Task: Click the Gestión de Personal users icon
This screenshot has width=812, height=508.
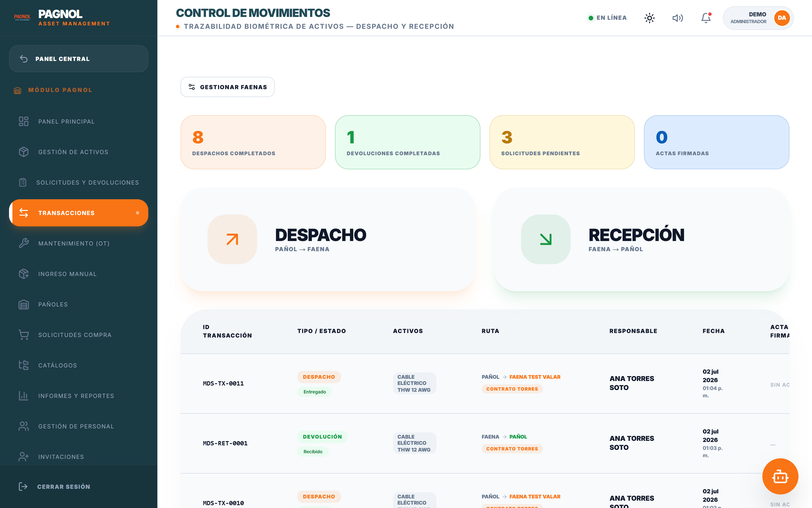Action: pyautogui.click(x=23, y=426)
